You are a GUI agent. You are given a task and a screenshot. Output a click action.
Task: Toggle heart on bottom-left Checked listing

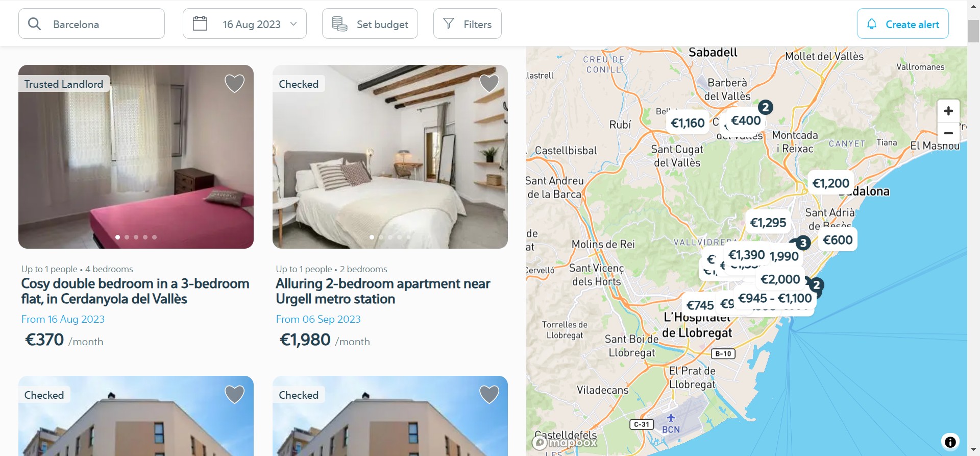pos(235,394)
